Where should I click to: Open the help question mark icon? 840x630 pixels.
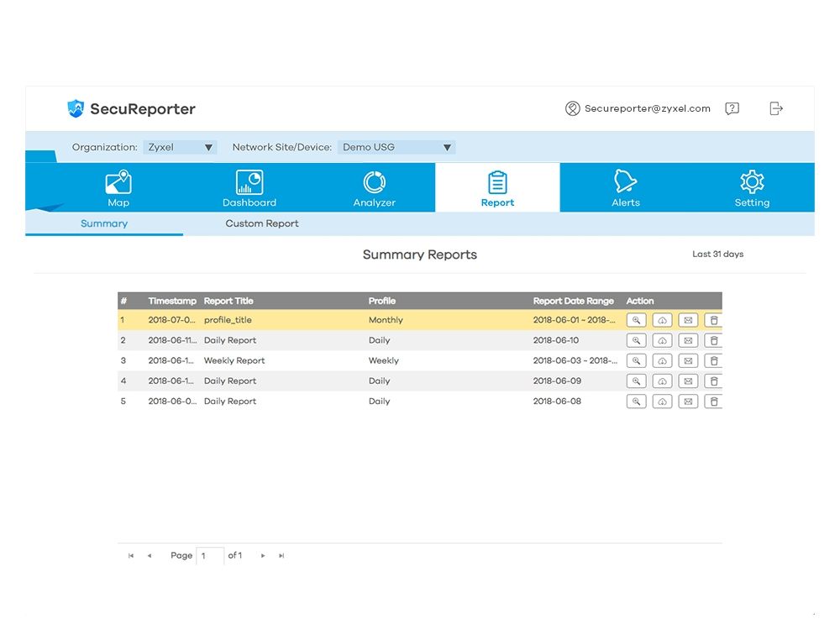[732, 108]
